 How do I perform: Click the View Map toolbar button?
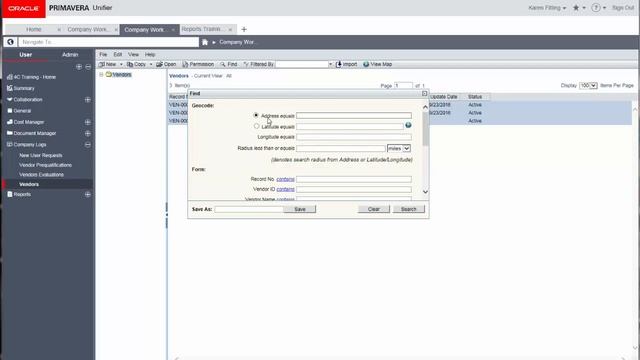378,64
